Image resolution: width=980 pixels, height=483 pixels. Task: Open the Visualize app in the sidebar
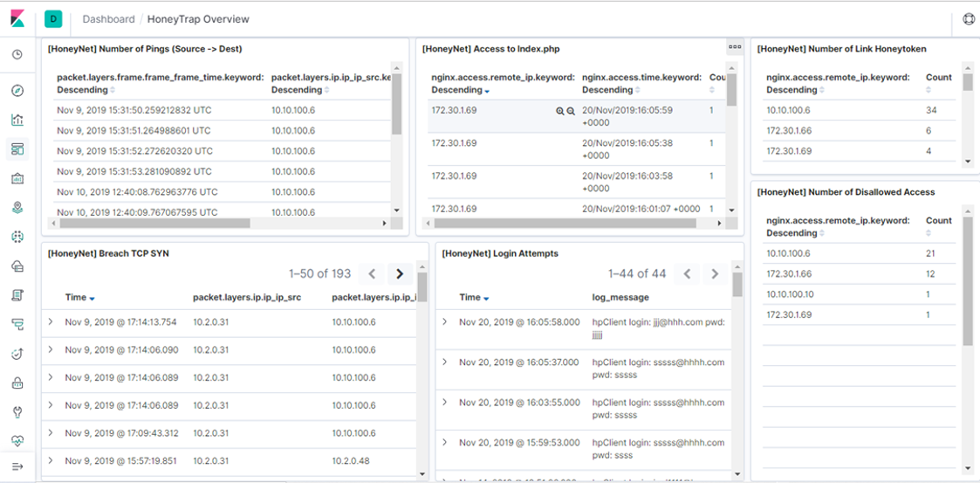click(17, 120)
